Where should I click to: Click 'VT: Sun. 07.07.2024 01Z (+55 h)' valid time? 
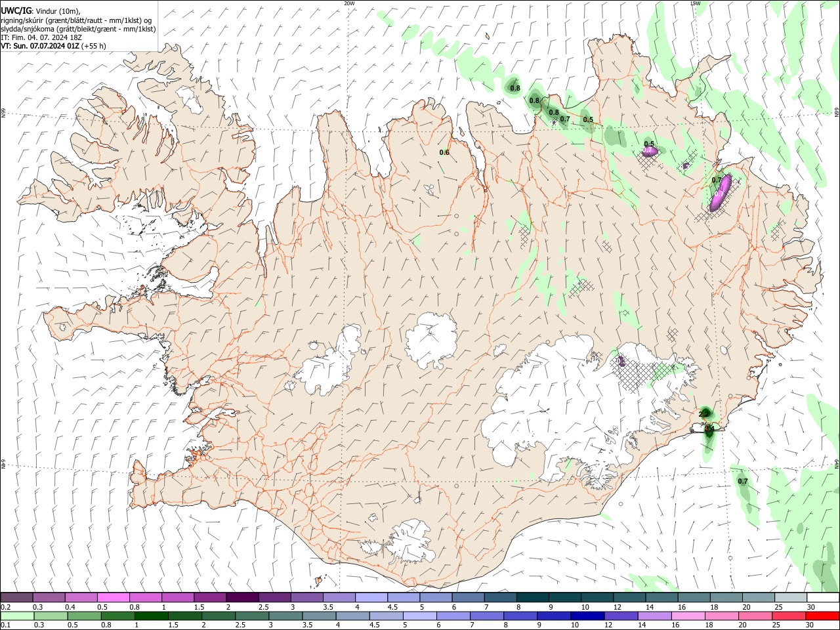click(x=53, y=46)
